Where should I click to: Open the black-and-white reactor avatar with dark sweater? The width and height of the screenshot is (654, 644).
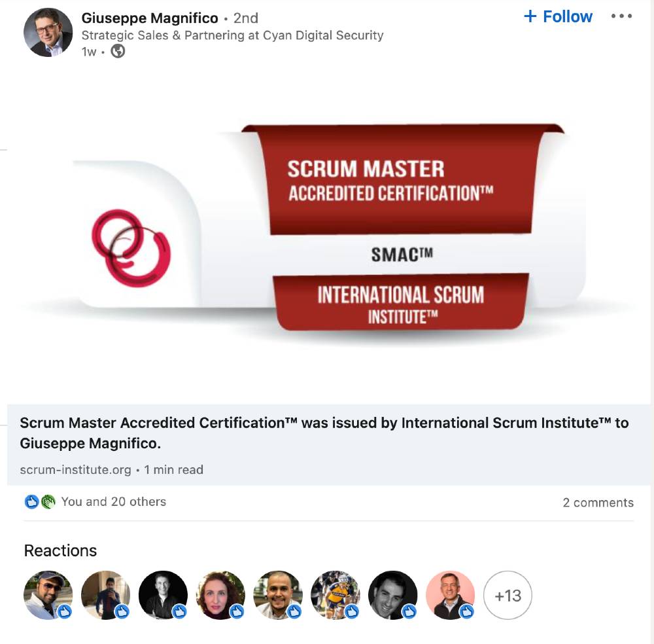click(163, 595)
